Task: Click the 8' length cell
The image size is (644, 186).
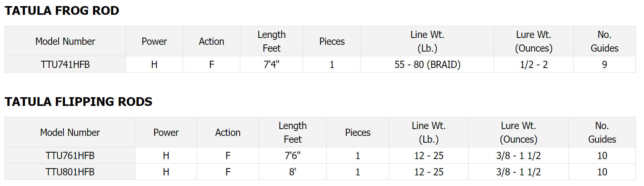Action: [x=292, y=172]
